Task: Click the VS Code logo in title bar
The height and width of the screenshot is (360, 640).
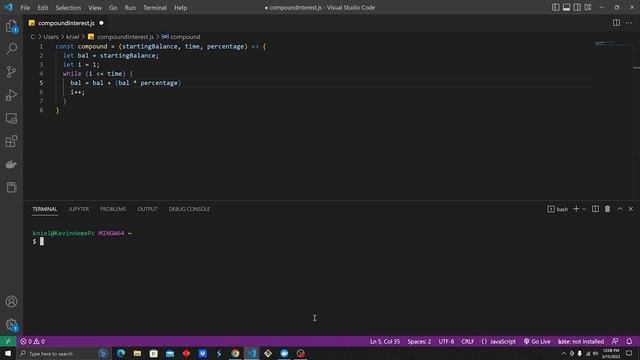Action: pyautogui.click(x=9, y=7)
